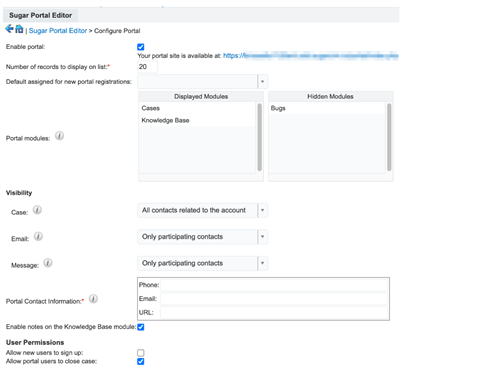499x371 pixels.
Task: Open the portal site URL link
Action: coord(311,56)
